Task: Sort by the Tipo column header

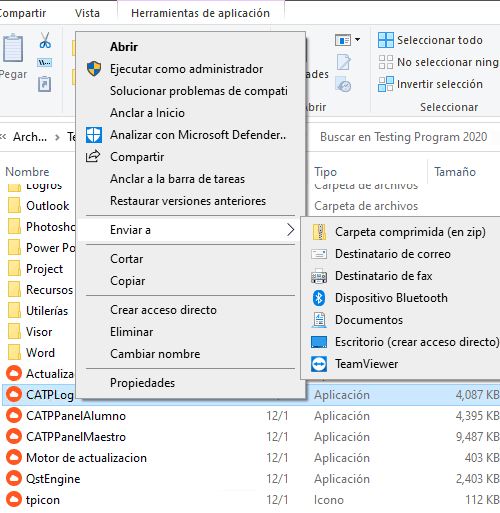Action: coord(325,172)
